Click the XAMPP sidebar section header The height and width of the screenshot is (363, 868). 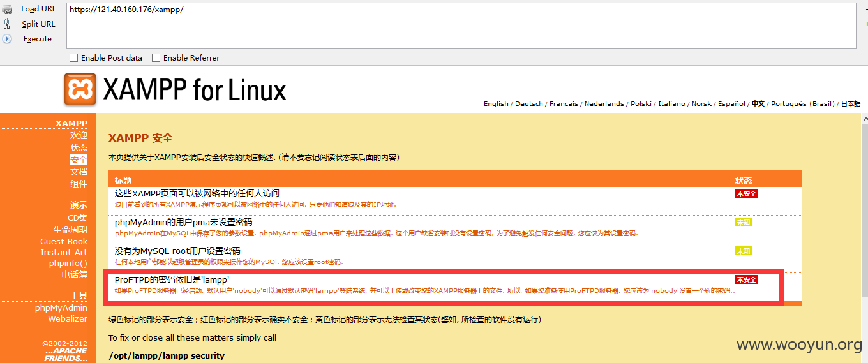tap(71, 124)
